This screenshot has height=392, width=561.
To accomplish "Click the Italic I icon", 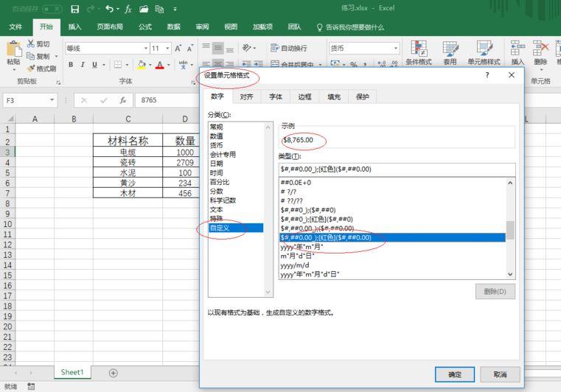I will (83, 65).
